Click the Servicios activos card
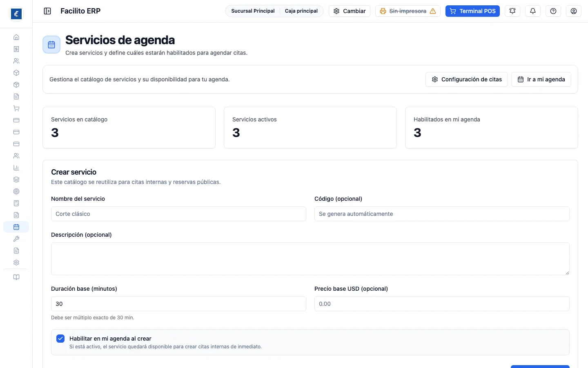This screenshot has width=588, height=368. pos(310,128)
